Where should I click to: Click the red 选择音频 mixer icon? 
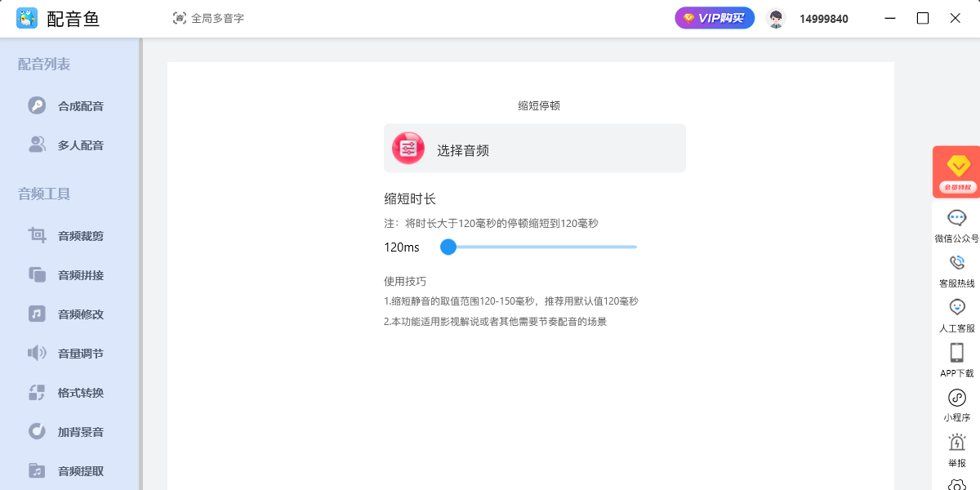(x=408, y=148)
